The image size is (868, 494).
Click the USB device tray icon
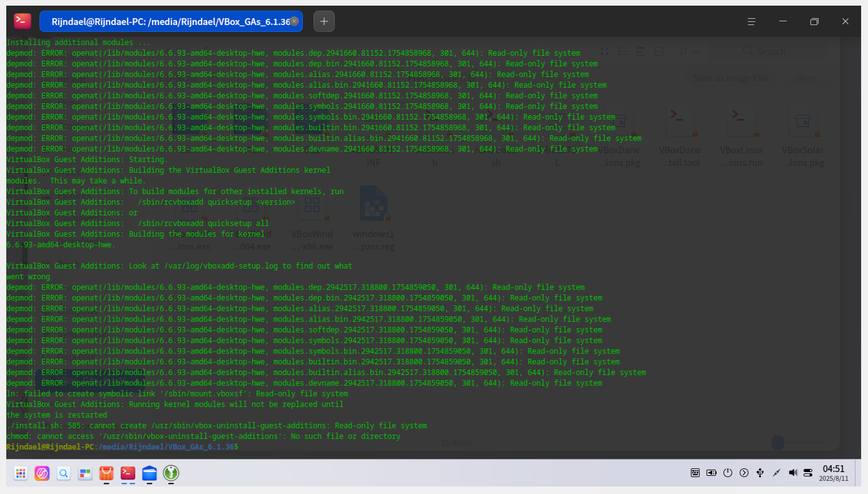coord(760,473)
